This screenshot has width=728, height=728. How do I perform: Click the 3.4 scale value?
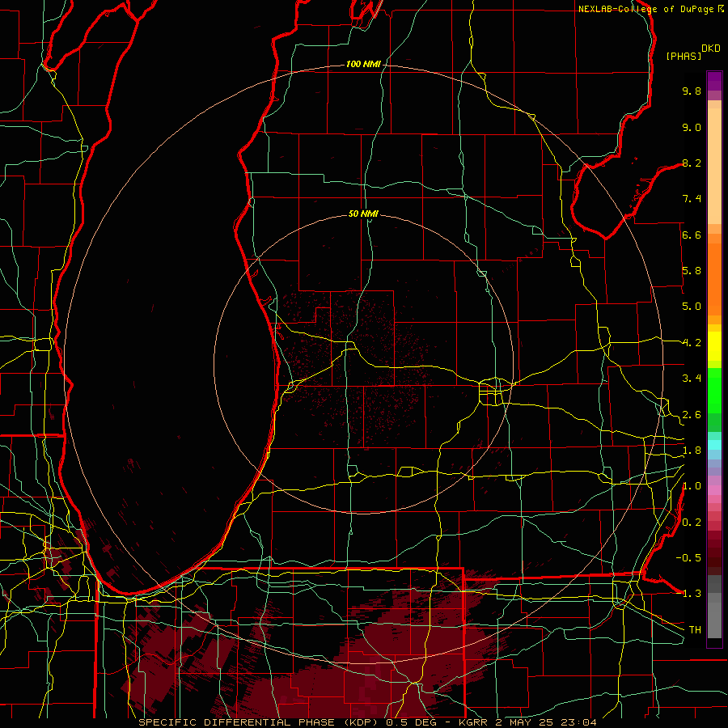[692, 379]
